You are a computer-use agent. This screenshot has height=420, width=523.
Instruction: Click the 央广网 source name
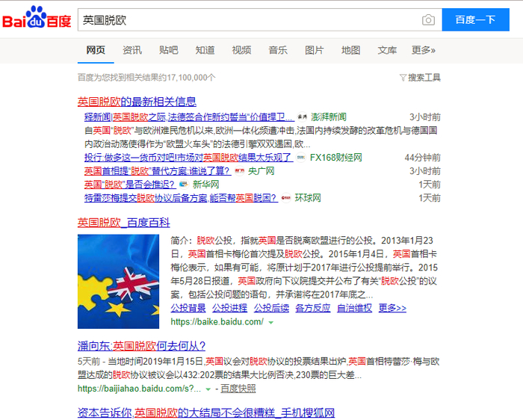tap(261, 171)
